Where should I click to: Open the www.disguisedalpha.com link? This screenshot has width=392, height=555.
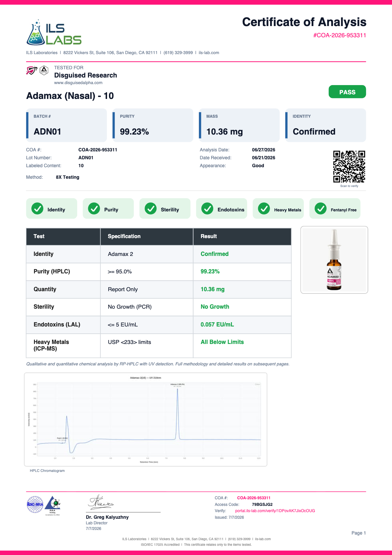pos(78,83)
